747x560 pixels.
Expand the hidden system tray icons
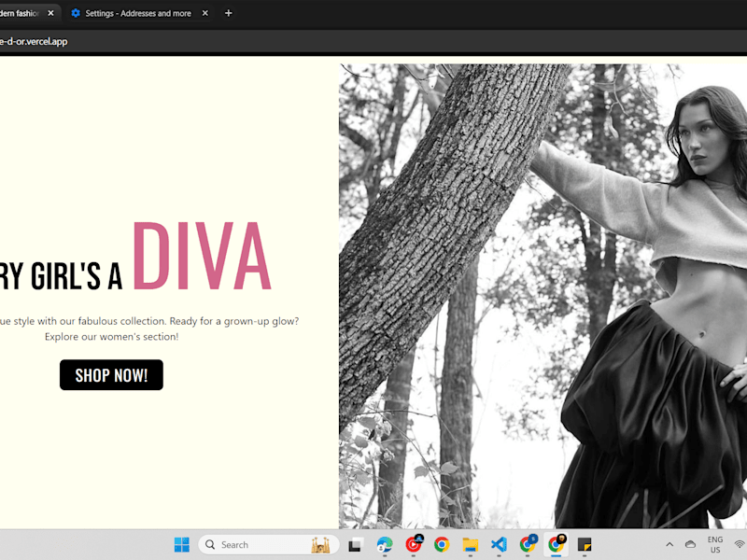[x=669, y=544]
